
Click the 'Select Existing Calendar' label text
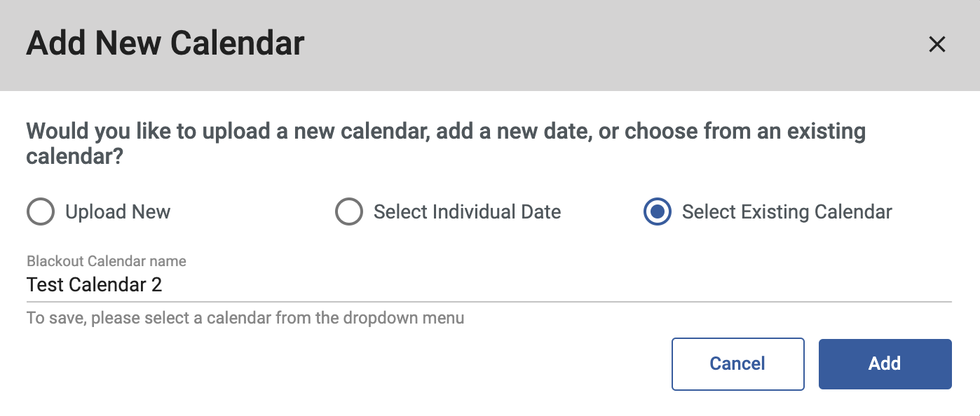click(787, 212)
